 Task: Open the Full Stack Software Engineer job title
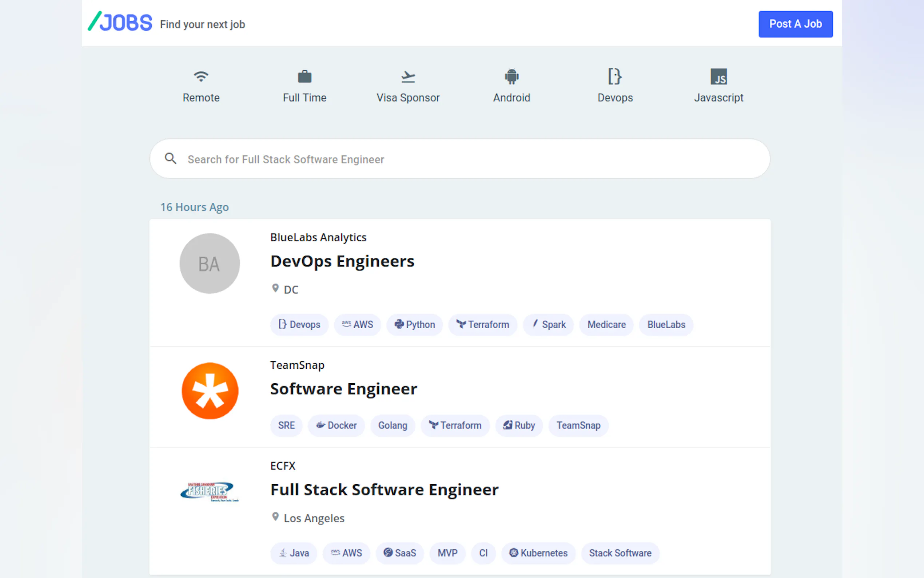[x=384, y=490]
